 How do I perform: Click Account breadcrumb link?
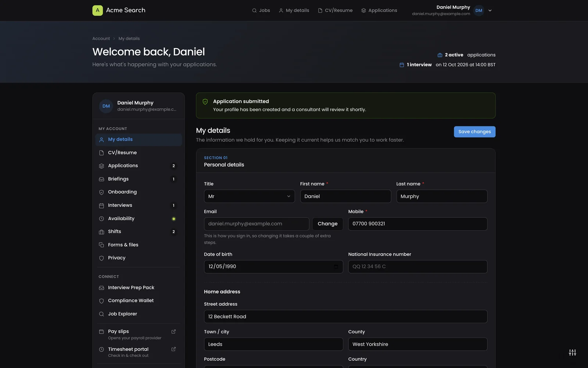101,39
